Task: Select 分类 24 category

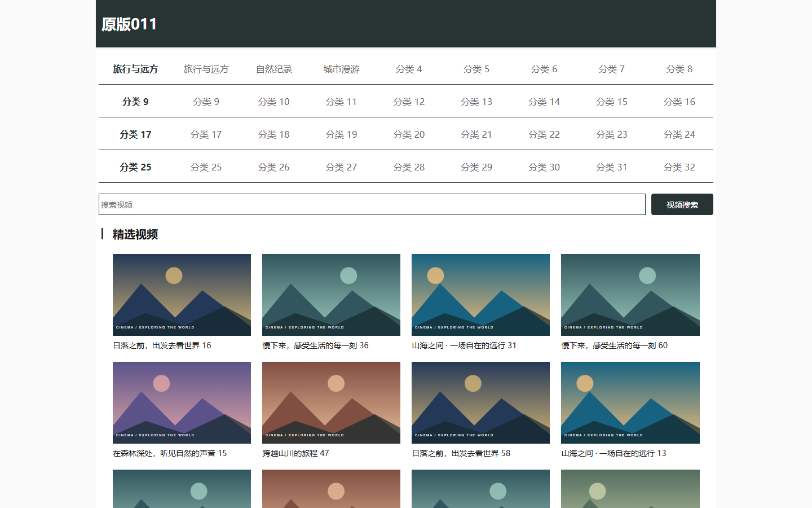Action: [679, 134]
